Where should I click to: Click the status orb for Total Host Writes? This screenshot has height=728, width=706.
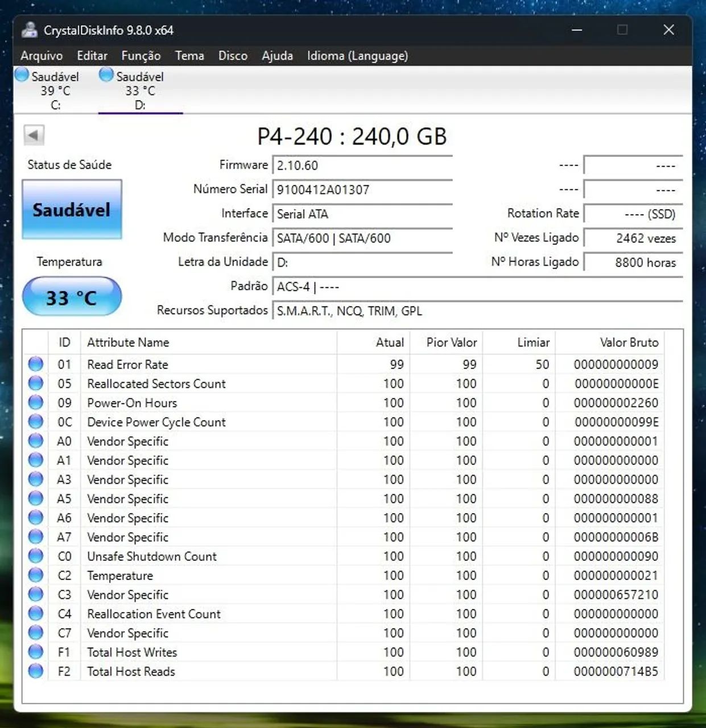(36, 652)
